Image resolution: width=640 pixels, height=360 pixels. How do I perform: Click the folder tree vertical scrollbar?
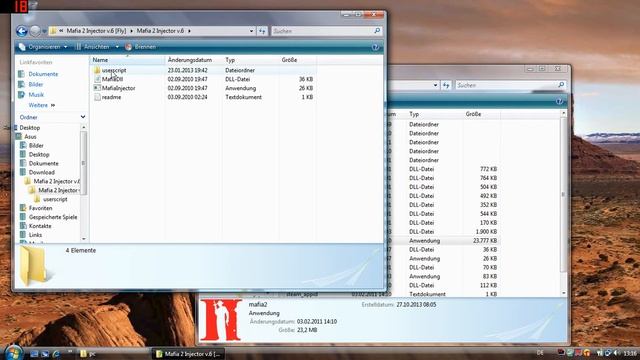(x=84, y=162)
